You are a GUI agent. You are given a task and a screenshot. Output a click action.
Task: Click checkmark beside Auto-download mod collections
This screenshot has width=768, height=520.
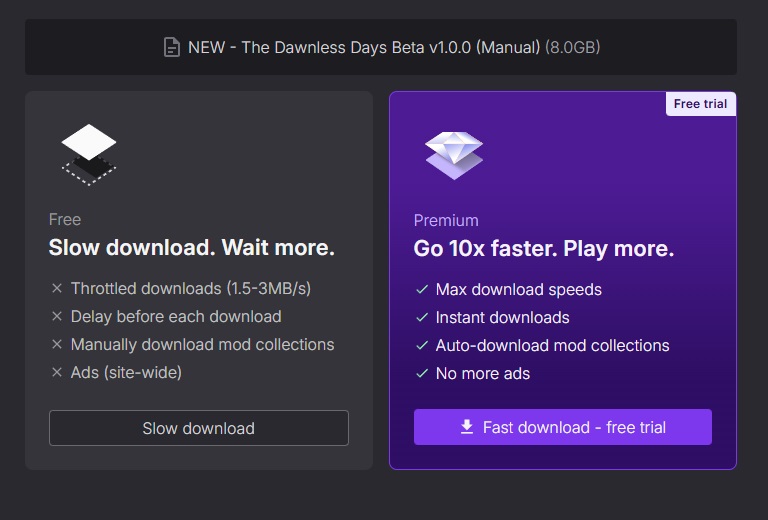click(421, 346)
